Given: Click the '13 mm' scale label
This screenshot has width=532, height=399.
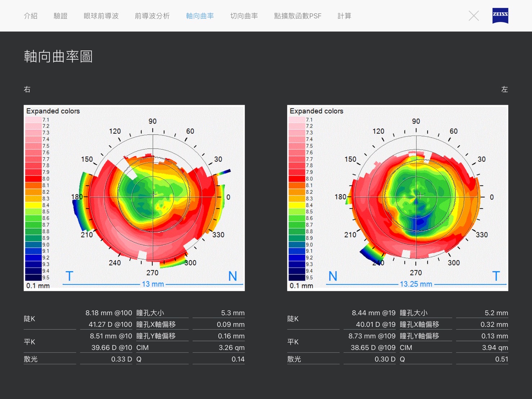Looking at the screenshot, I should (x=153, y=284).
